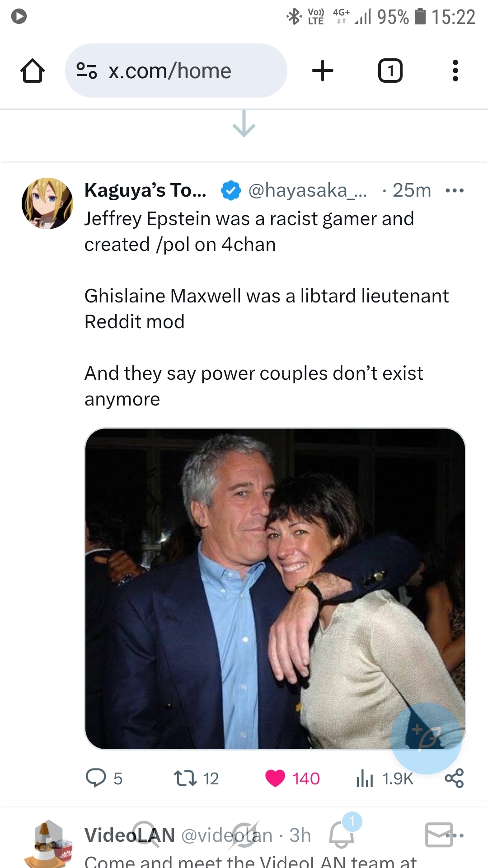Screen dimensions: 488x868
Task: Tap the Chrome home icon
Action: click(x=33, y=71)
